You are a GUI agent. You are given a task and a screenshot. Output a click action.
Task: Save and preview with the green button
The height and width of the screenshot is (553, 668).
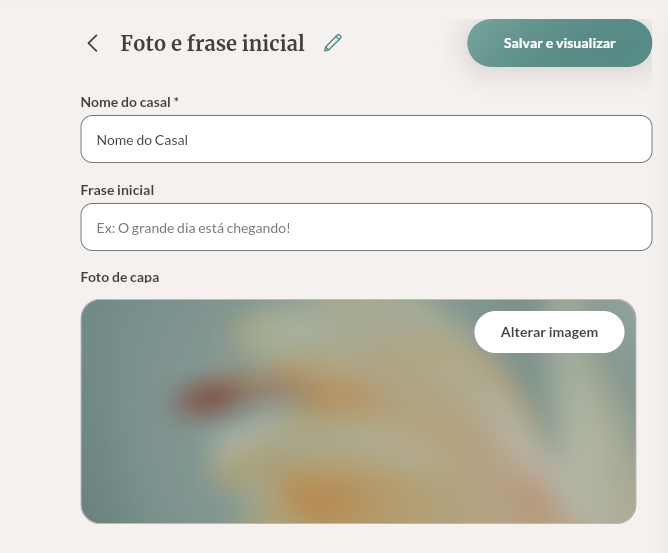coord(559,43)
